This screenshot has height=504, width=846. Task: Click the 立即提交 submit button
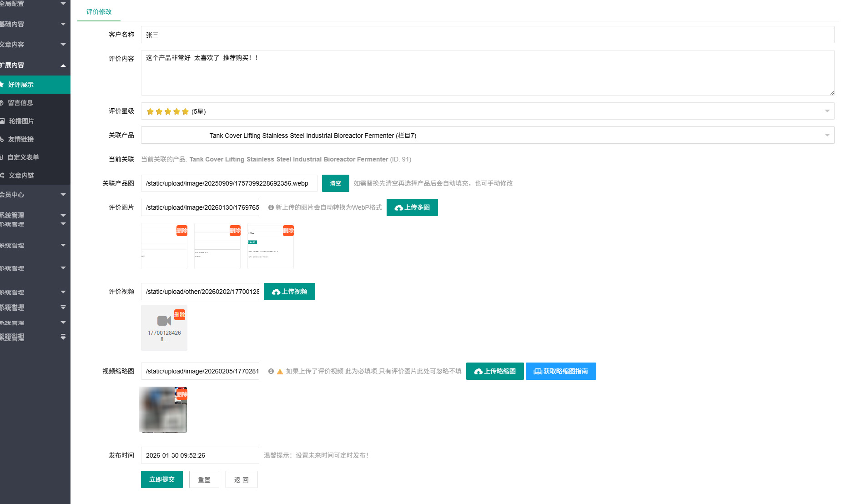click(x=161, y=479)
